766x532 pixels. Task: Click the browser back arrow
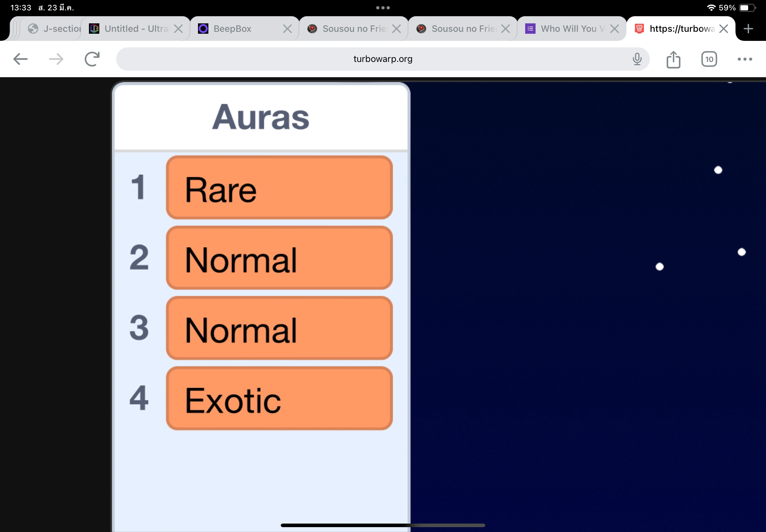(20, 59)
